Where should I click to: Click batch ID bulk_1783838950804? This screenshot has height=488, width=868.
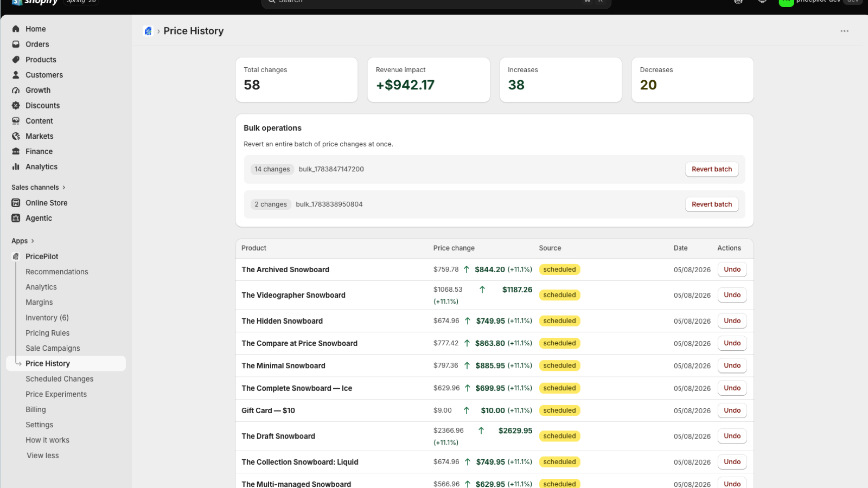click(329, 204)
